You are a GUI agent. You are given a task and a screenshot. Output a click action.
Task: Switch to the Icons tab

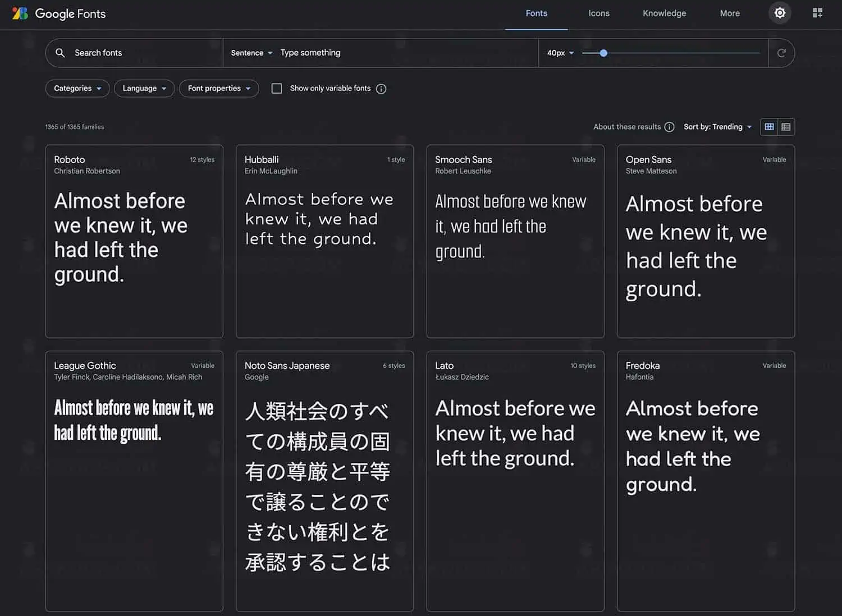coord(598,13)
